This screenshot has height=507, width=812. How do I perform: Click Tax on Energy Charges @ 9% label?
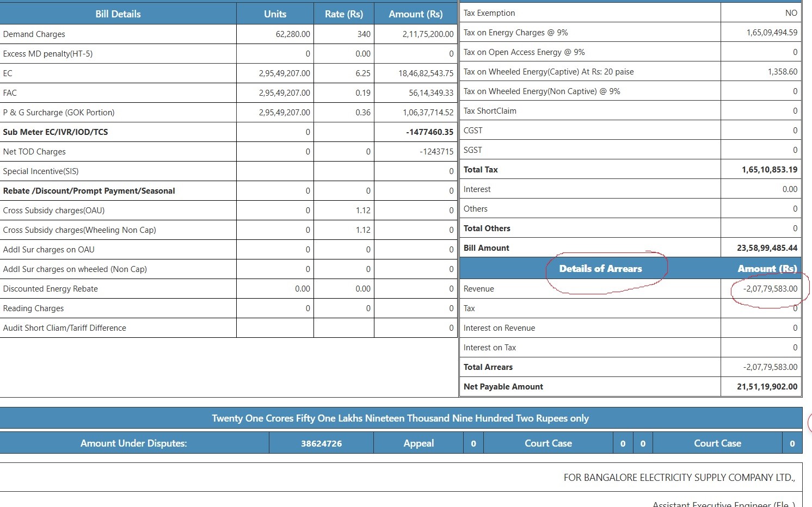516,33
